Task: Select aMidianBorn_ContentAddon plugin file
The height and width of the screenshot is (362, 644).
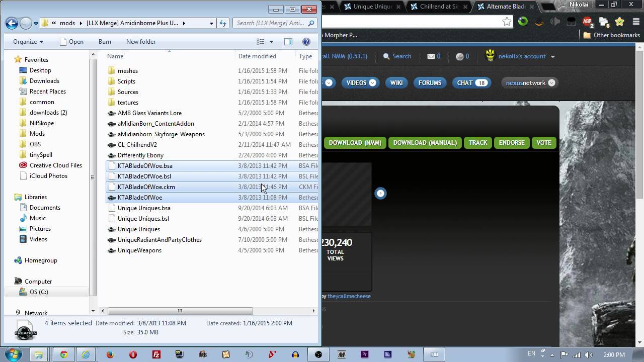Action: pos(155,124)
